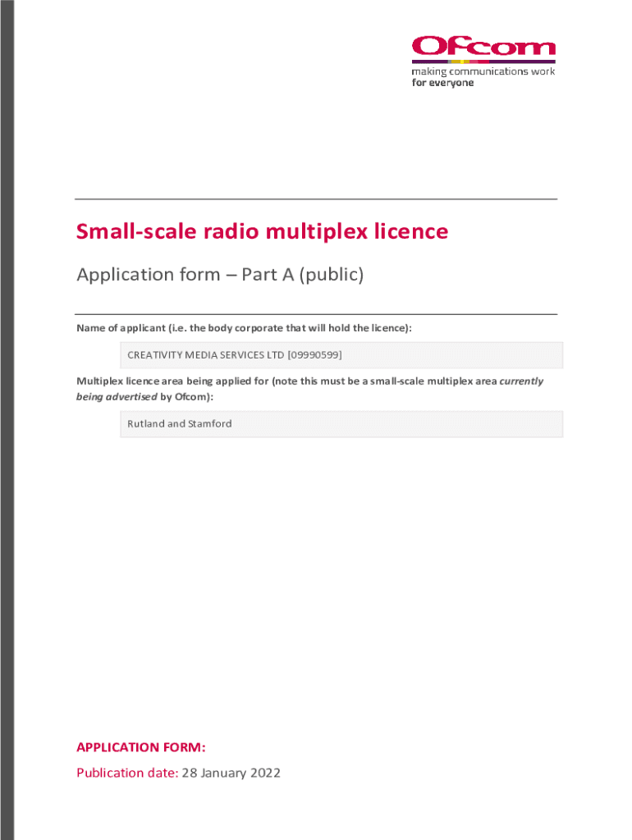Screen dimensions: 632x840
Task: Click the company number [09990599]
Action: click(x=314, y=355)
